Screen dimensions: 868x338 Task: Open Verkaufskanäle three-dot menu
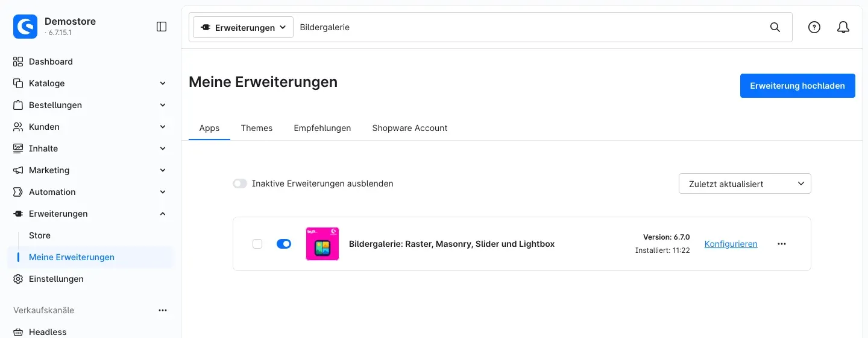click(x=163, y=310)
